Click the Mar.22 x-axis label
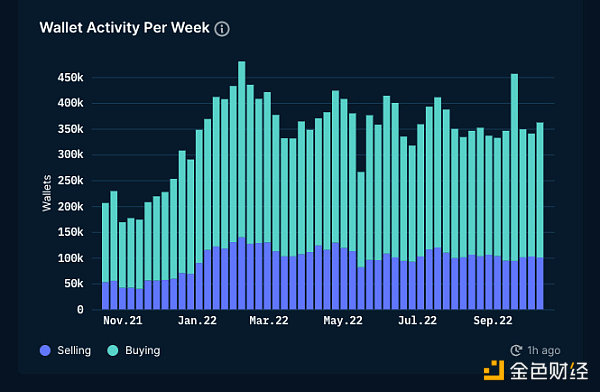600x392 pixels. tap(269, 320)
